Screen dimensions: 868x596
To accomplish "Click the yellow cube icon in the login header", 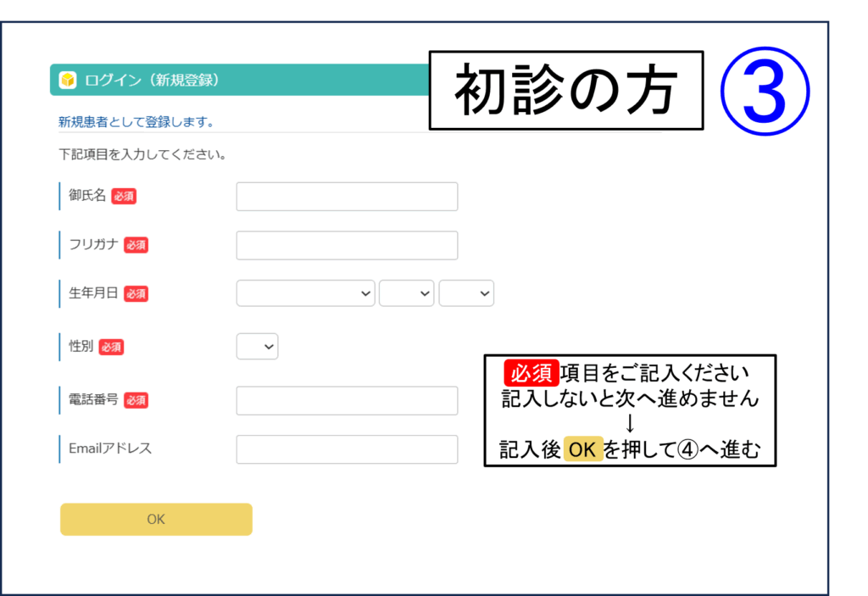I will (x=68, y=81).
